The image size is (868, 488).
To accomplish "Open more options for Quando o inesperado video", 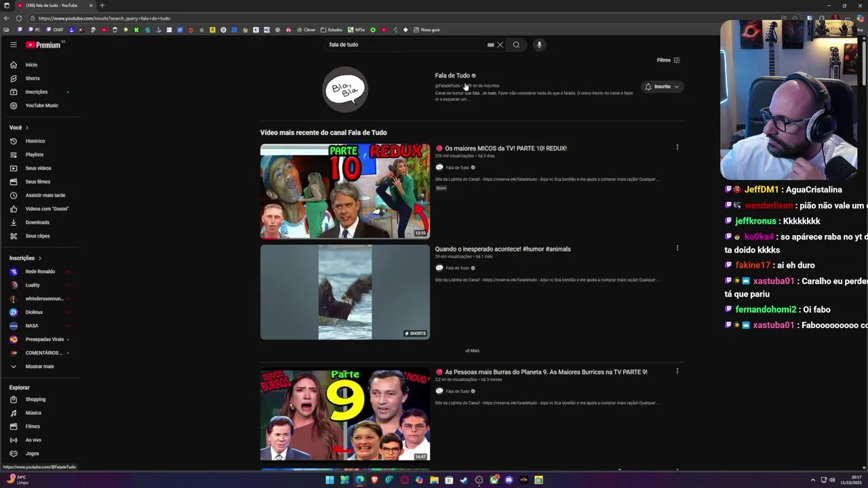I will point(677,248).
